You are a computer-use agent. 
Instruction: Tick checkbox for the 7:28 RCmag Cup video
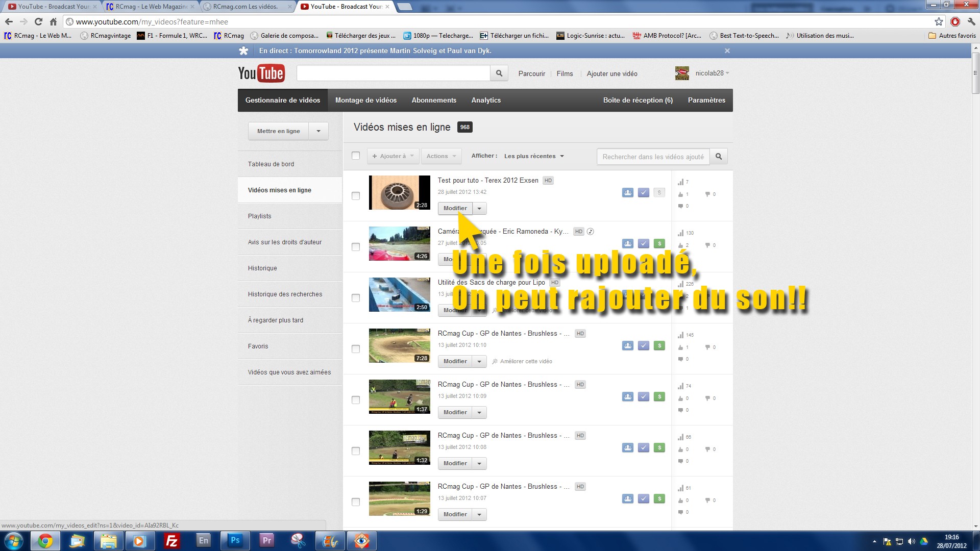tap(356, 349)
